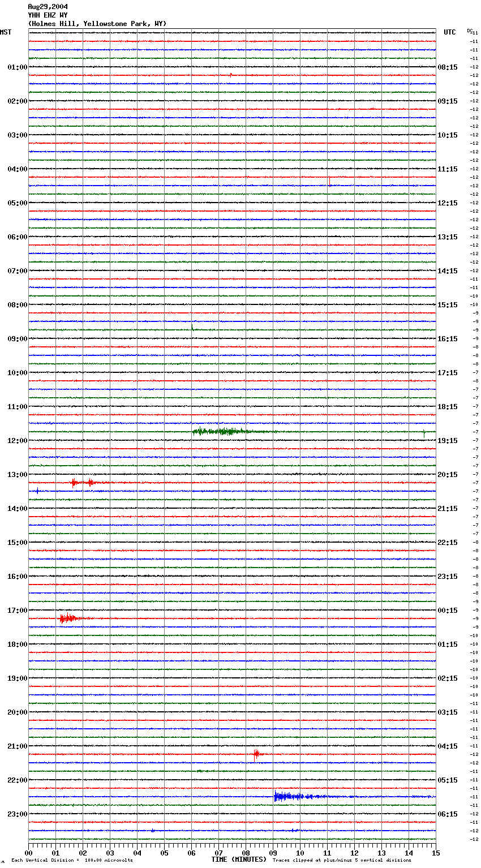Viewport: 481px width, 868px height.
Task: Click the 22:15 UTC time label
Action: point(448,543)
